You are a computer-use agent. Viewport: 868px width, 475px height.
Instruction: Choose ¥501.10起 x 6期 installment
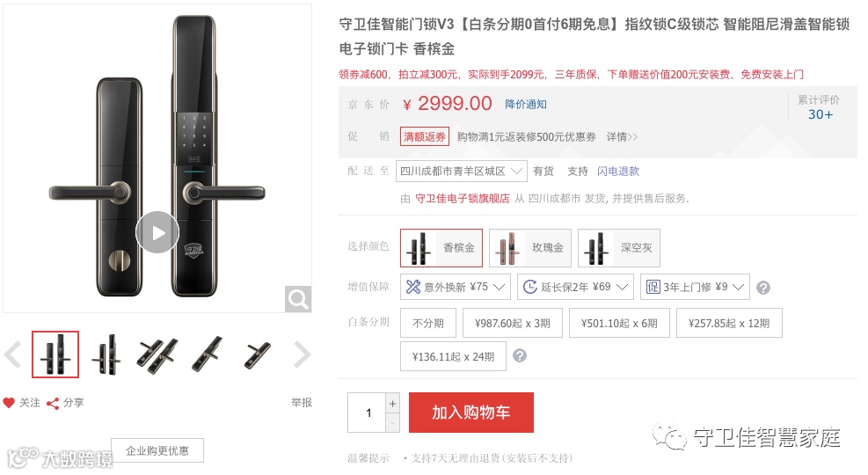619,324
